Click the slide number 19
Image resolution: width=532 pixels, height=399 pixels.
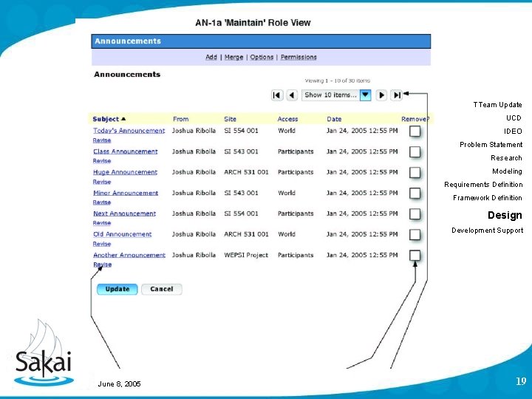click(x=521, y=381)
